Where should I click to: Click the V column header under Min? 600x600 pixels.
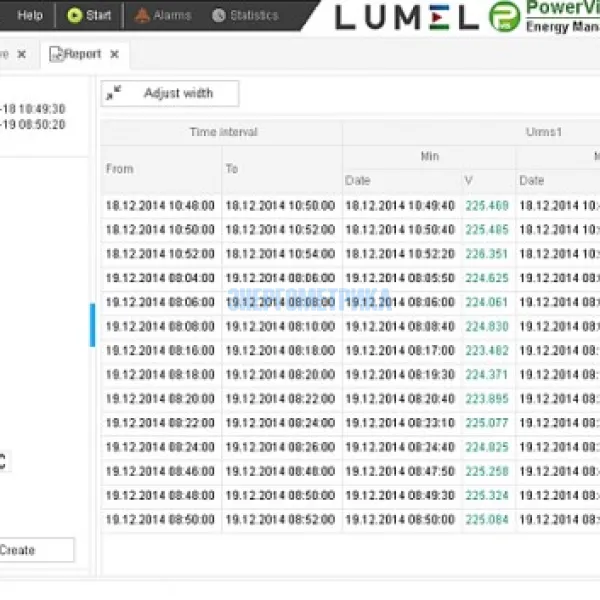click(468, 181)
